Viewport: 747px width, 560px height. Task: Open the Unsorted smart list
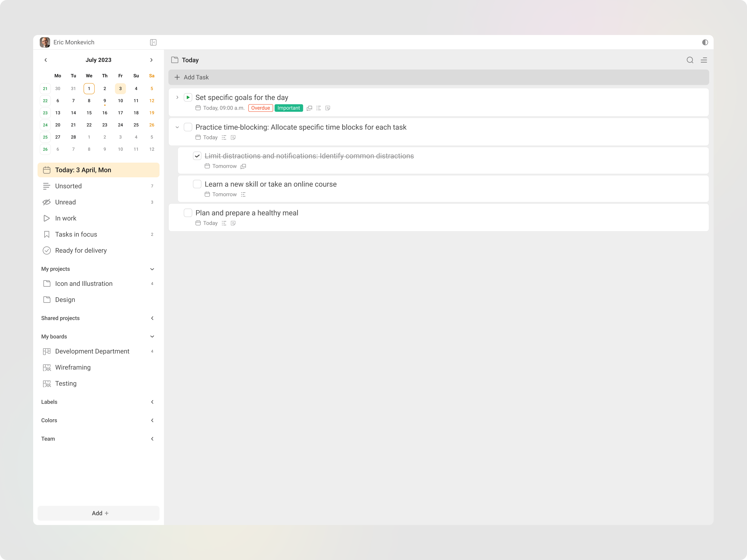[68, 186]
